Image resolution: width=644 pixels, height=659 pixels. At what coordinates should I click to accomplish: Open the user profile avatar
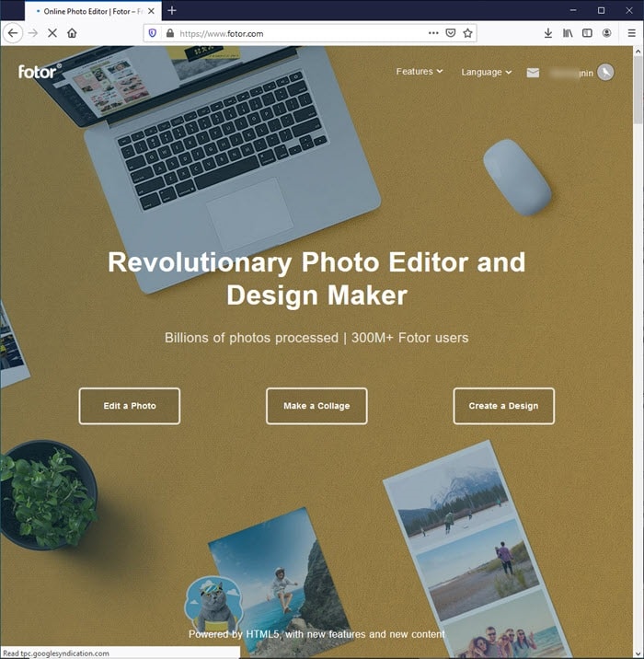point(605,73)
